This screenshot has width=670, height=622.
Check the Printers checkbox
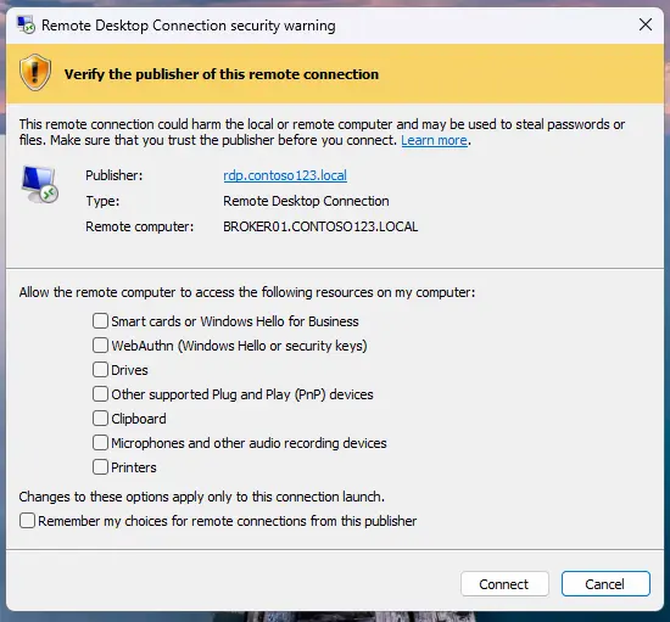pyautogui.click(x=100, y=467)
